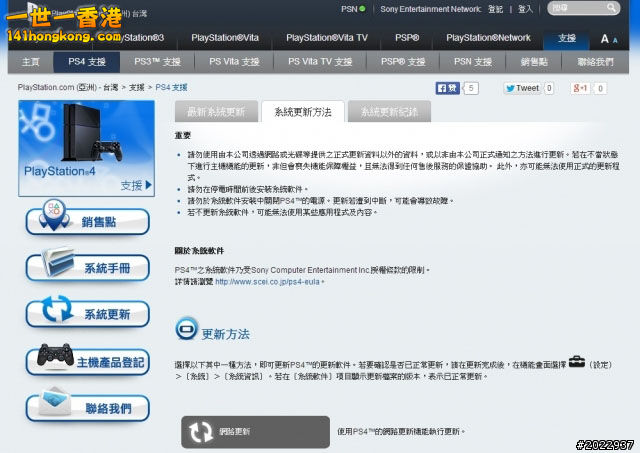Open the PlayStation Network top menu
Viewport: 640px width, 453px height.
coord(488,37)
